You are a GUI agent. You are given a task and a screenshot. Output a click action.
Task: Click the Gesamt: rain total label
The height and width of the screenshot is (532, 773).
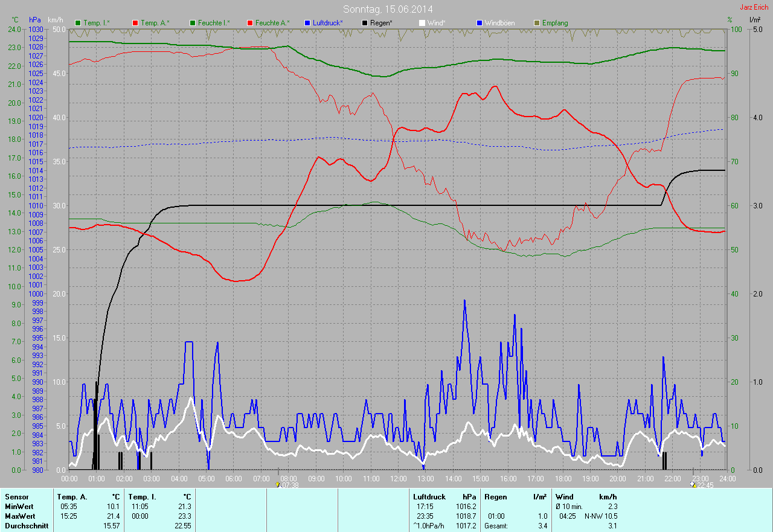(x=497, y=526)
